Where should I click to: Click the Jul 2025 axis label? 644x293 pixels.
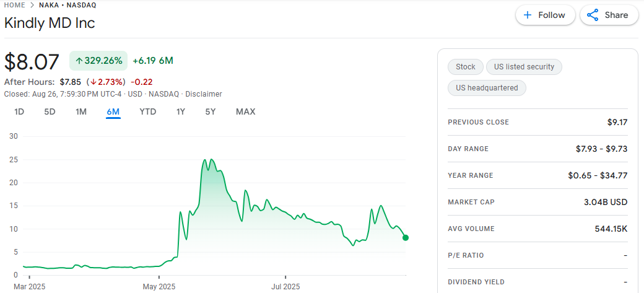(x=285, y=286)
